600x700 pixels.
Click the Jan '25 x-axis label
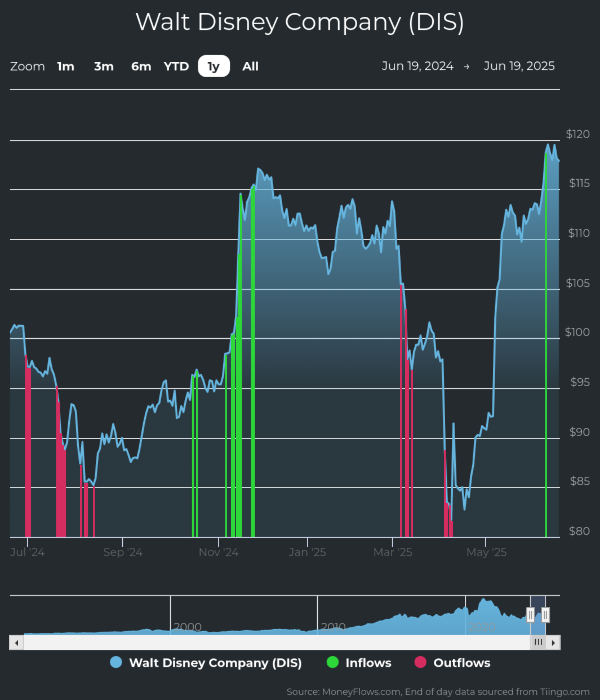[x=307, y=552]
